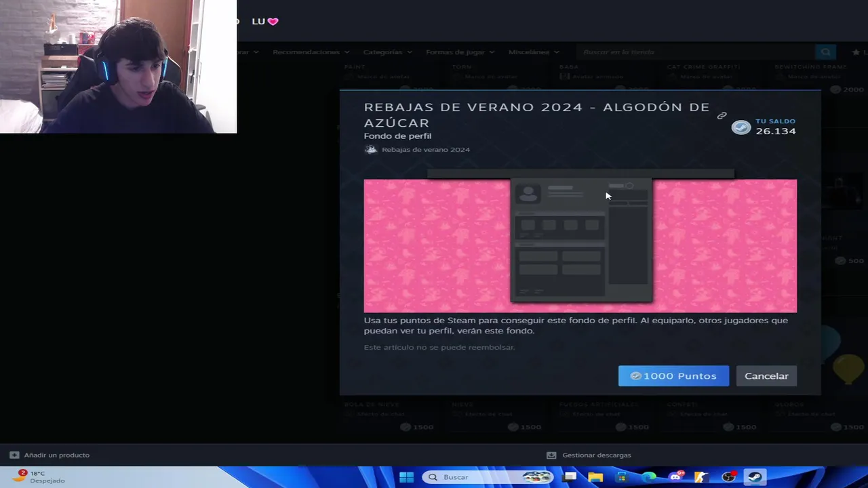Click the Windows taskbar Buscar search box
The height and width of the screenshot is (488, 868).
coord(488,477)
